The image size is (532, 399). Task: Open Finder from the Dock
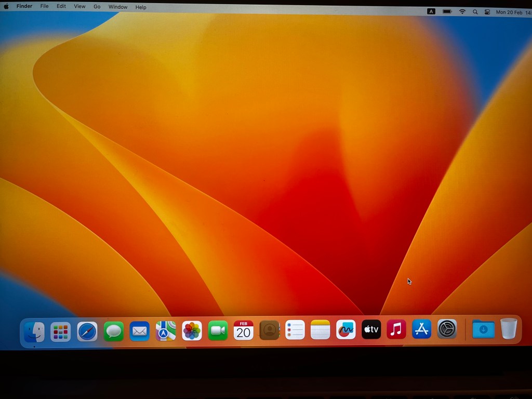point(34,331)
